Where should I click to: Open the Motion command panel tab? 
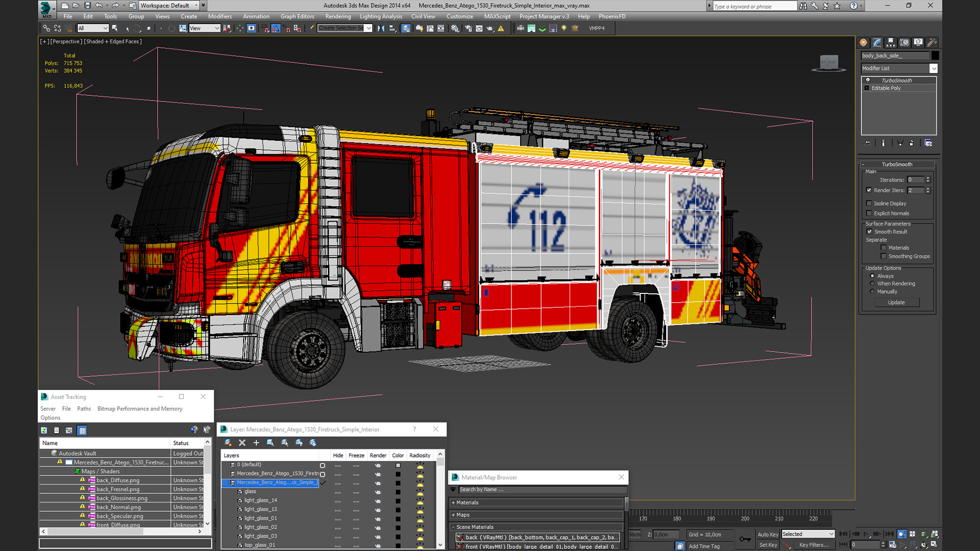click(904, 42)
